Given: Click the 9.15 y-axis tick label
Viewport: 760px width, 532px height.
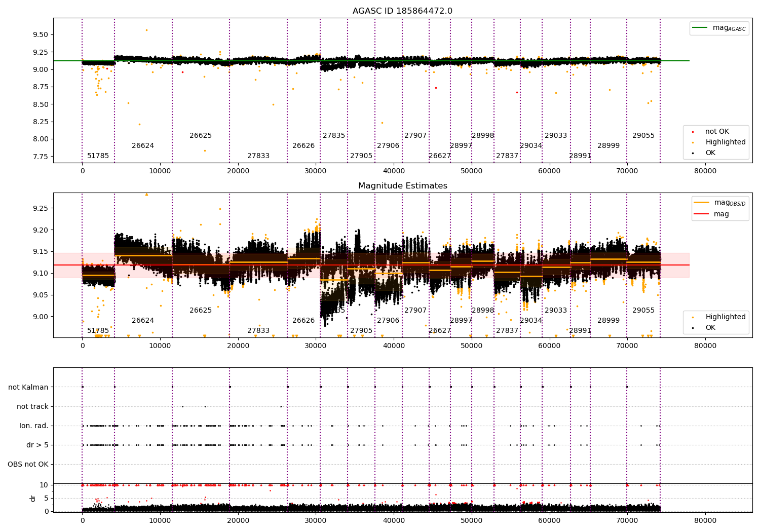Looking at the screenshot, I should pyautogui.click(x=41, y=252).
